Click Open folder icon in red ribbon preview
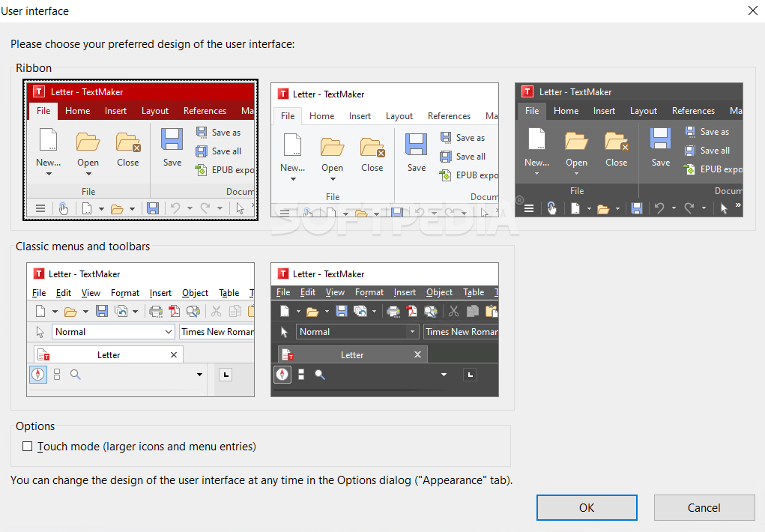765x532 pixels. (x=88, y=142)
